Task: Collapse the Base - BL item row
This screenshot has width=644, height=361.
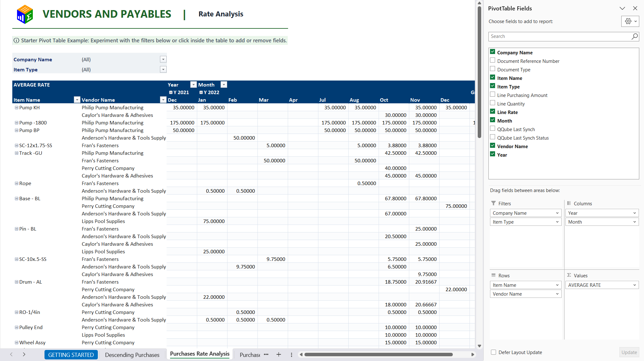Action: point(16,198)
